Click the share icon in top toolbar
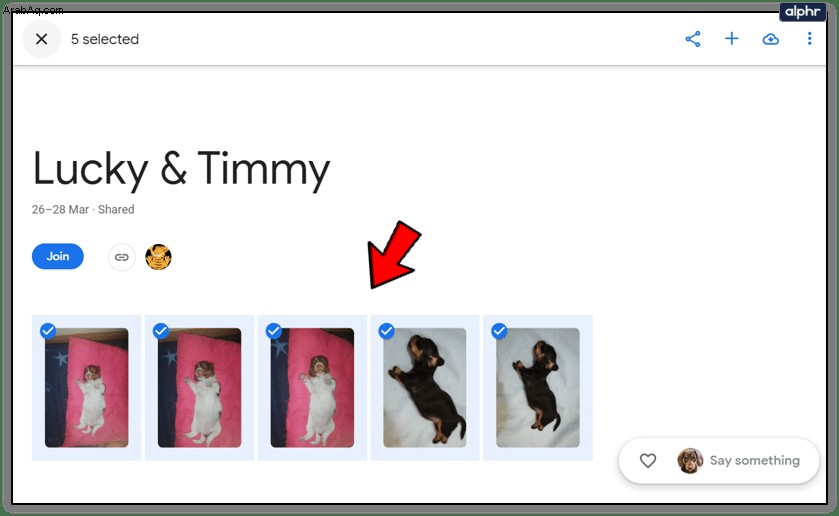 click(693, 39)
